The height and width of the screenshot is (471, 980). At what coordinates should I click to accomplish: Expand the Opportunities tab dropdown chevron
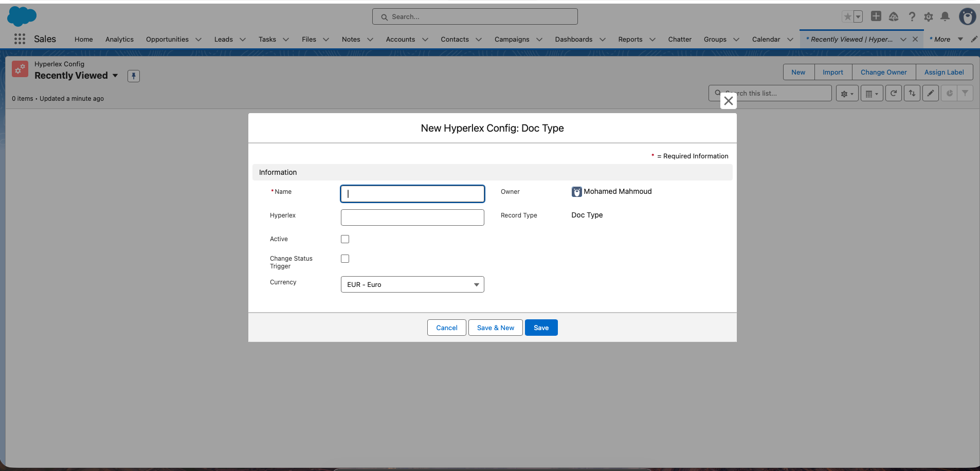click(198, 40)
